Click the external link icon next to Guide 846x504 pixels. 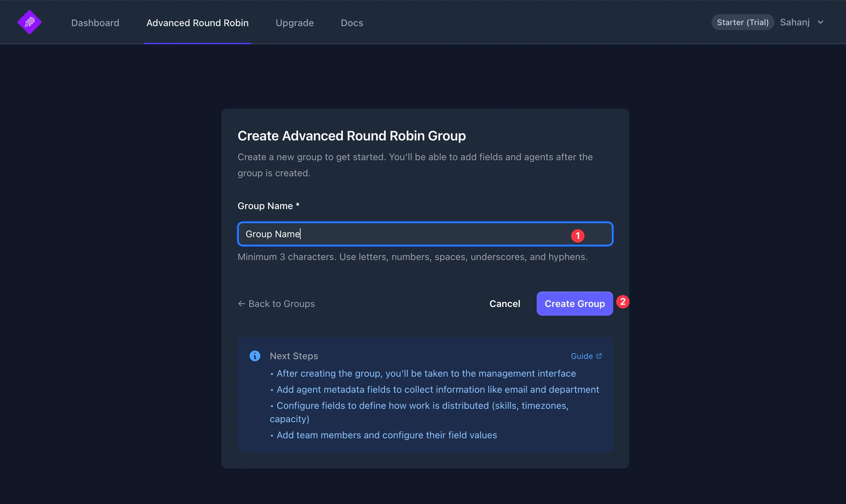599,356
